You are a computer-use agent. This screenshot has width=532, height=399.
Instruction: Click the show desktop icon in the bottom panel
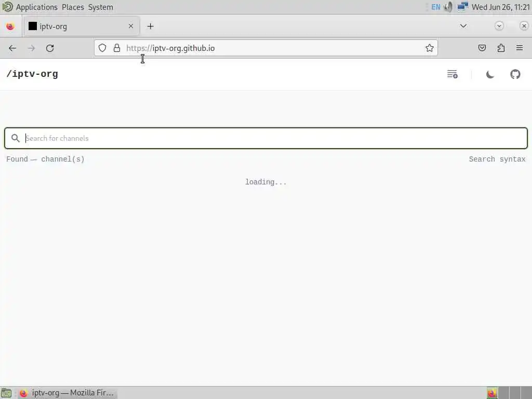tap(6, 393)
